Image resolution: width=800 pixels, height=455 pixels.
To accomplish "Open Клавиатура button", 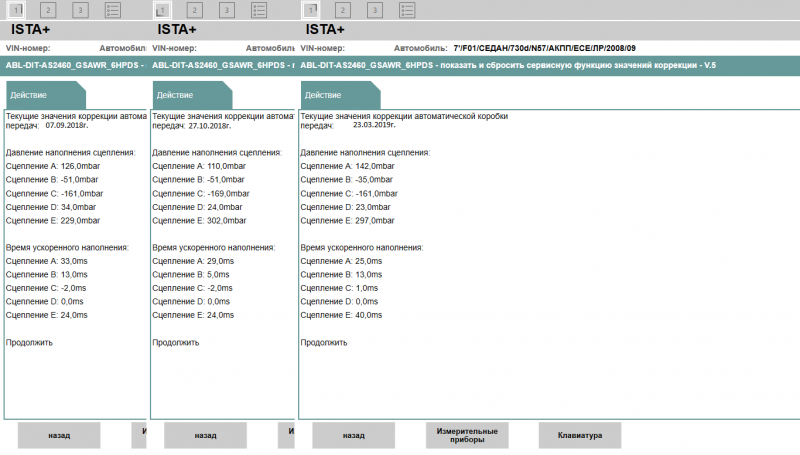I will pos(580,435).
